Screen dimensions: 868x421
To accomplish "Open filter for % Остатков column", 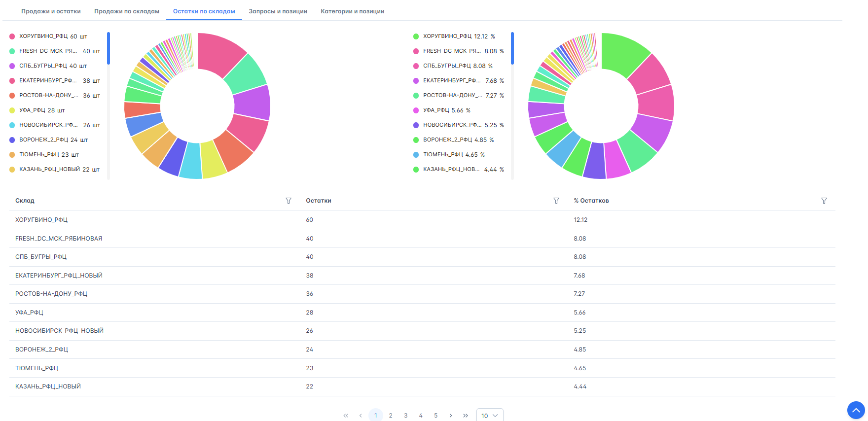I will 824,201.
